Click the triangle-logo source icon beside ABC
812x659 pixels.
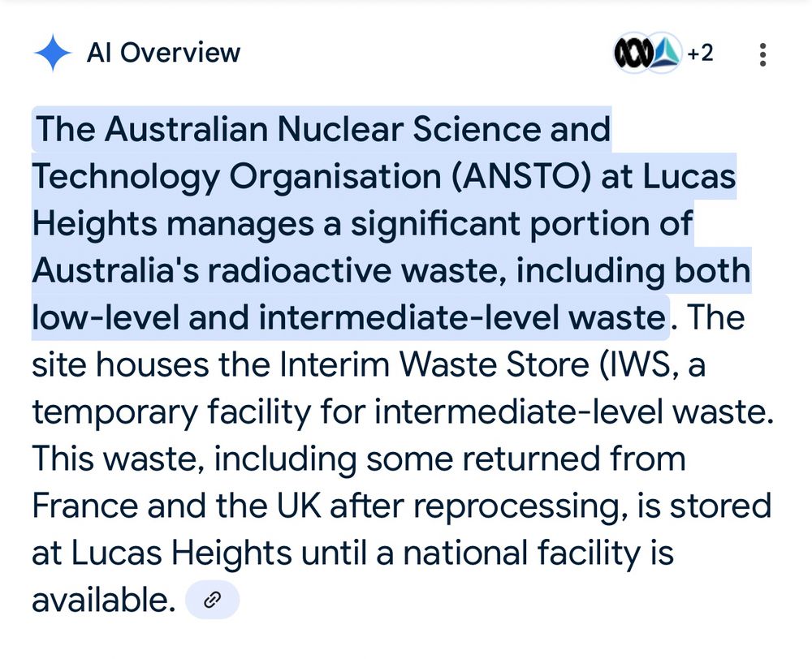(664, 53)
